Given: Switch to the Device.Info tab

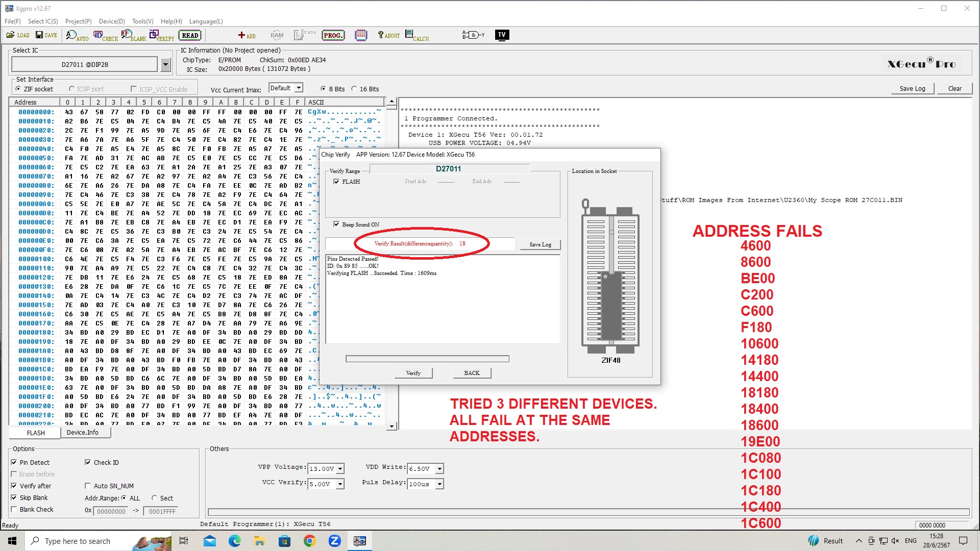Looking at the screenshot, I should pyautogui.click(x=83, y=433).
